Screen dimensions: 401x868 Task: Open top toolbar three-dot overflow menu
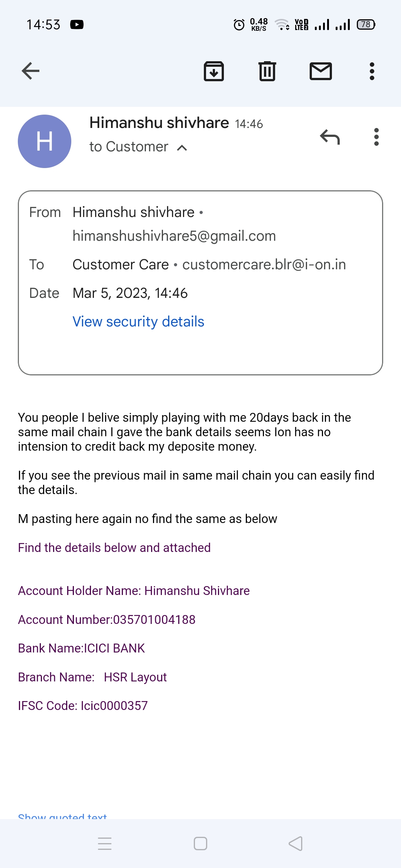coord(372,71)
